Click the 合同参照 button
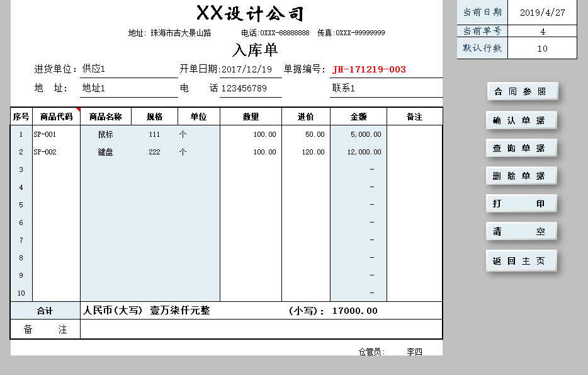This screenshot has width=588, height=375. [522, 91]
